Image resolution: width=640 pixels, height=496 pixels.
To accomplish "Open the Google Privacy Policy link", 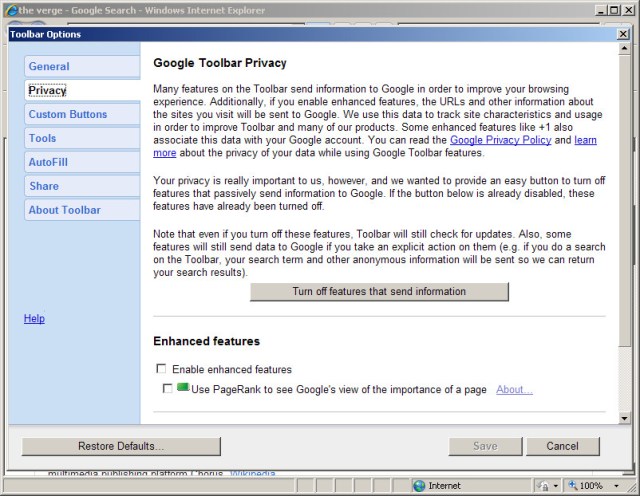I will [500, 140].
